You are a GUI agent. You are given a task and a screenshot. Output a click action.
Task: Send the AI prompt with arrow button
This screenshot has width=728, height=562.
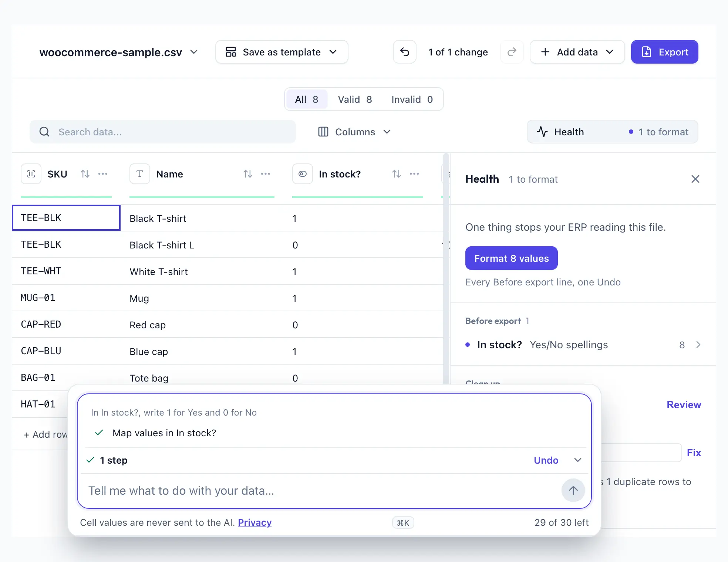pyautogui.click(x=573, y=491)
